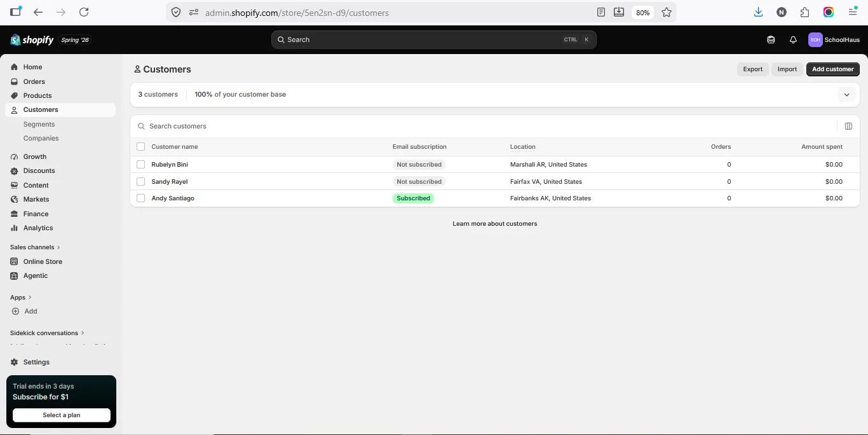Expand the Sales channels section
Image resolution: width=868 pixels, height=435 pixels.
click(x=35, y=247)
